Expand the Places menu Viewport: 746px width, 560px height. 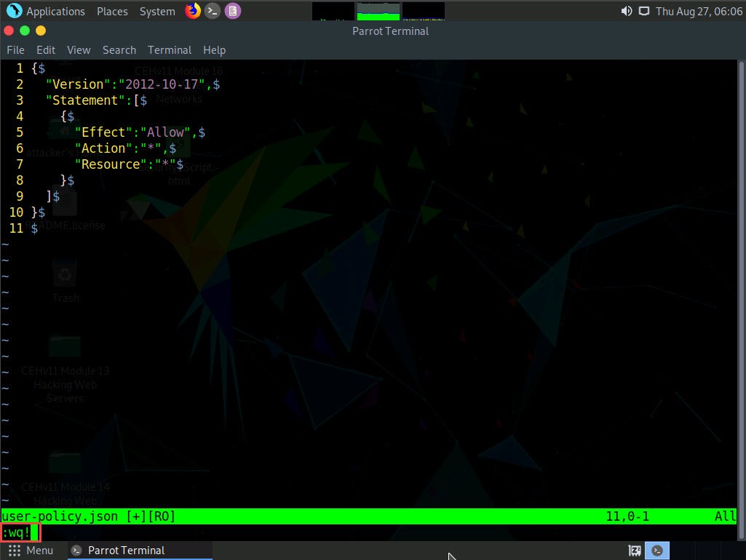tap(112, 12)
